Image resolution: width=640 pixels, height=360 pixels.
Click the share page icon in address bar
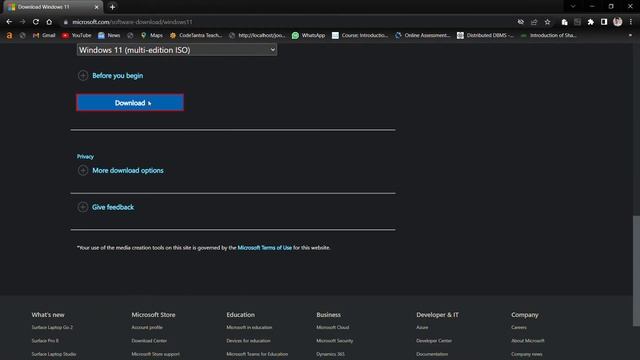tap(534, 22)
